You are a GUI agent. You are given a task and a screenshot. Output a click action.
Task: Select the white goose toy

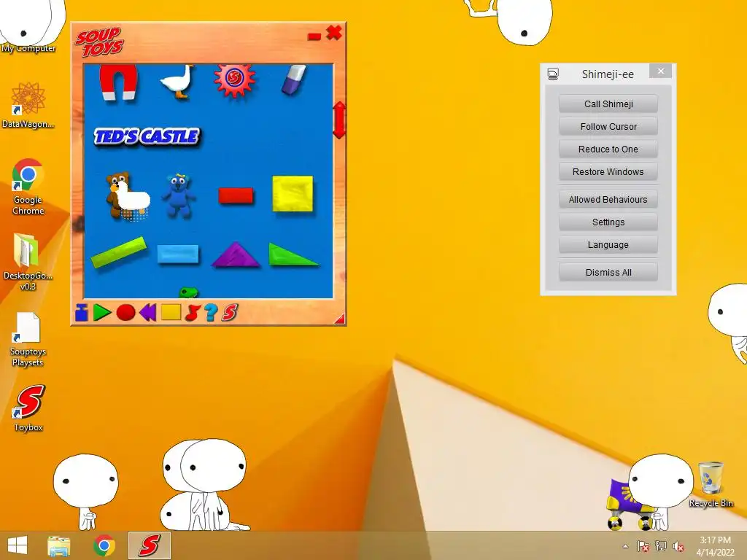pyautogui.click(x=178, y=82)
